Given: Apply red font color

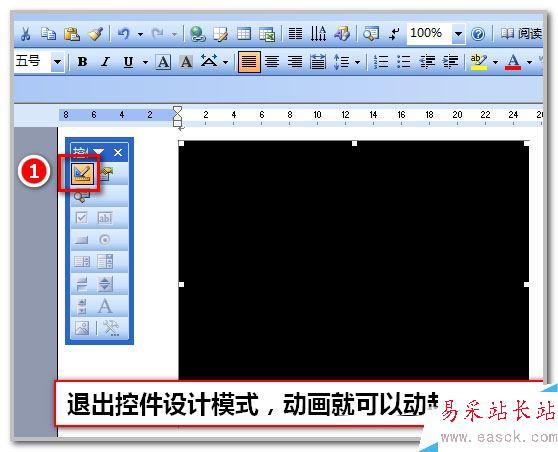Looking at the screenshot, I should [513, 62].
